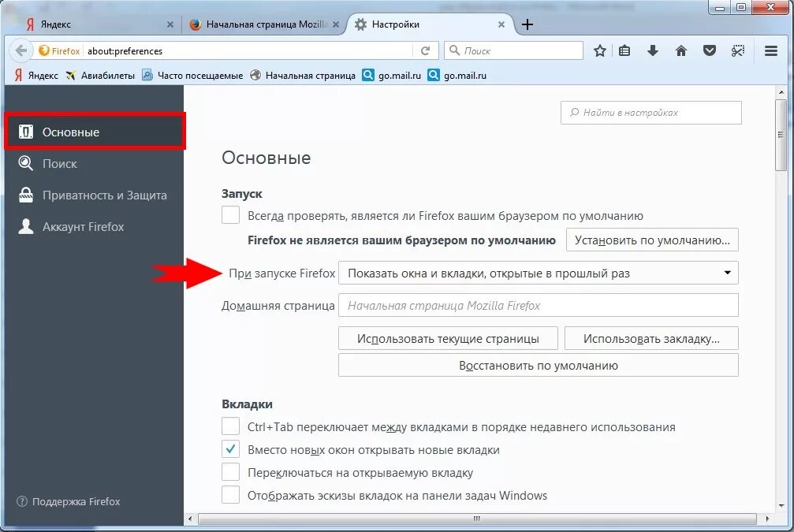The height and width of the screenshot is (532, 794).
Task: Toggle Переключаться на открываемую вкладку checkbox
Action: [230, 472]
